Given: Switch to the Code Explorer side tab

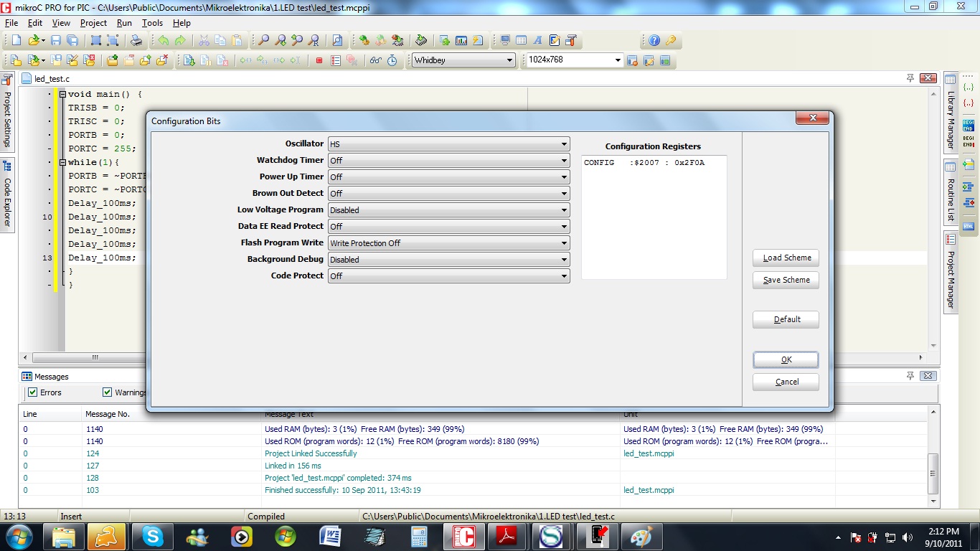Looking at the screenshot, I should pyautogui.click(x=7, y=194).
